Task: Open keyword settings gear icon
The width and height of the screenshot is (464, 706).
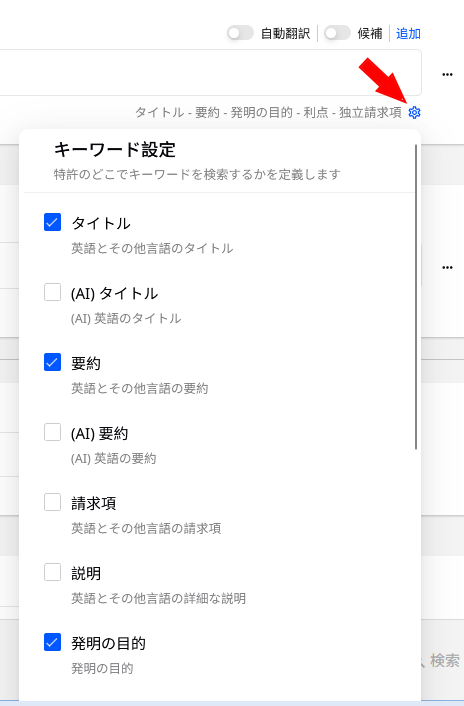Action: [414, 113]
